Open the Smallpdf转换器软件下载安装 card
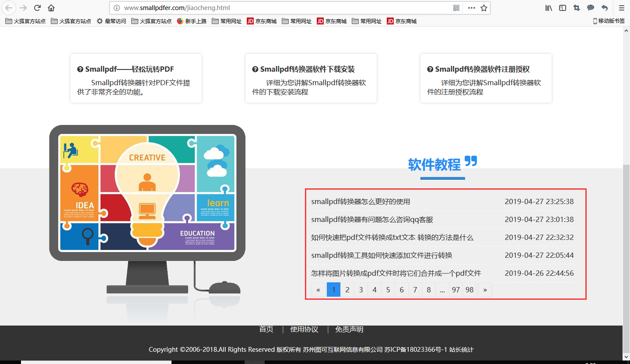Image resolution: width=630 pixels, height=364 pixels. click(x=311, y=78)
